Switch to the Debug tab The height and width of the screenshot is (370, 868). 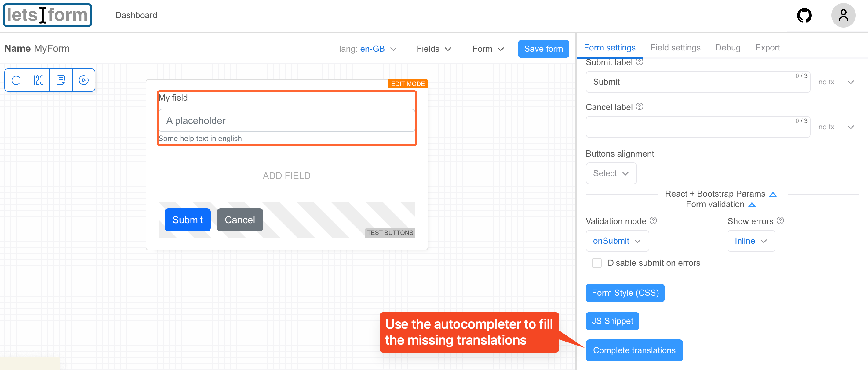[x=728, y=48]
